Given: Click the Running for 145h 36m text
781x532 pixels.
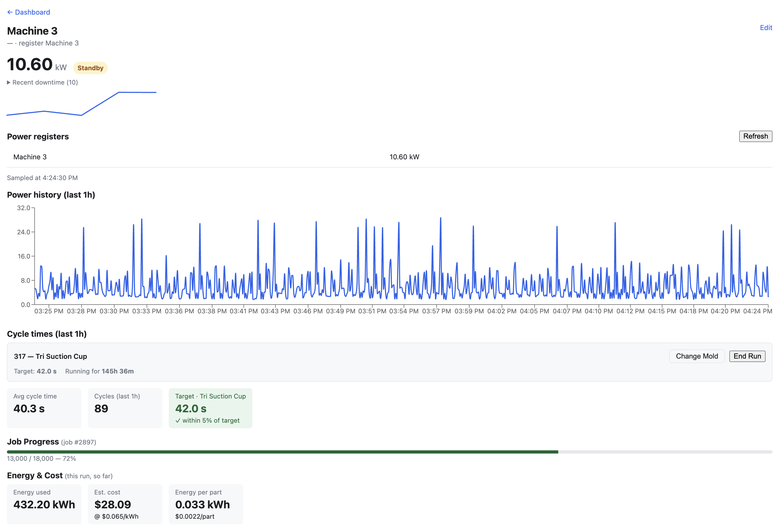Looking at the screenshot, I should 100,371.
